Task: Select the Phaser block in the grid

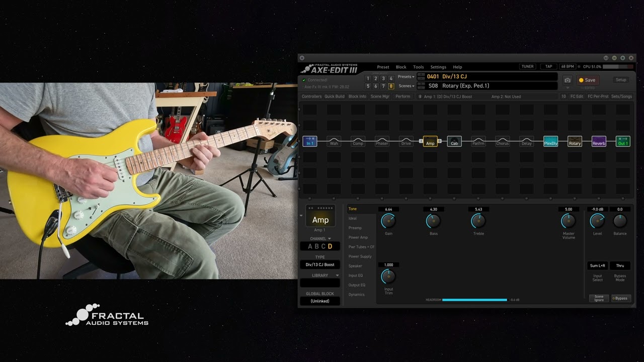Action: click(382, 141)
